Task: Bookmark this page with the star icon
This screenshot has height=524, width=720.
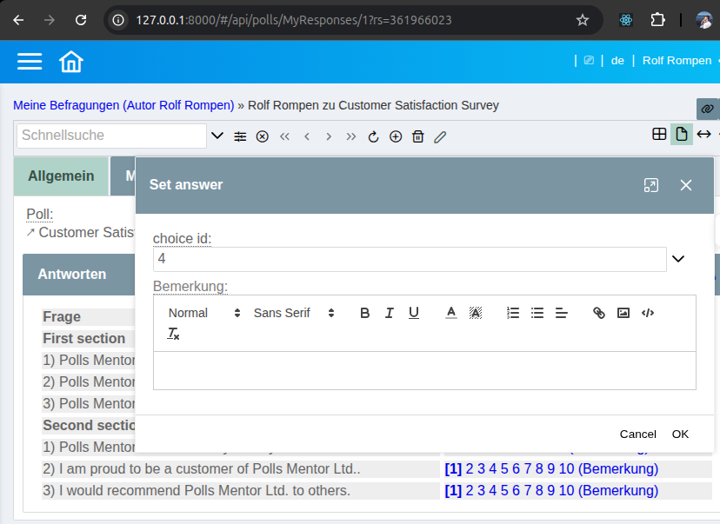Action: coord(582,20)
